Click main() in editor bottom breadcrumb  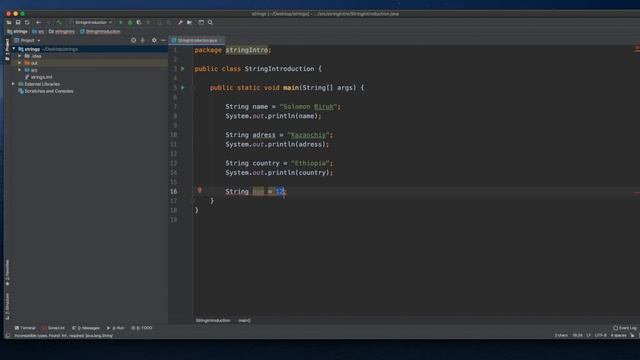244,320
